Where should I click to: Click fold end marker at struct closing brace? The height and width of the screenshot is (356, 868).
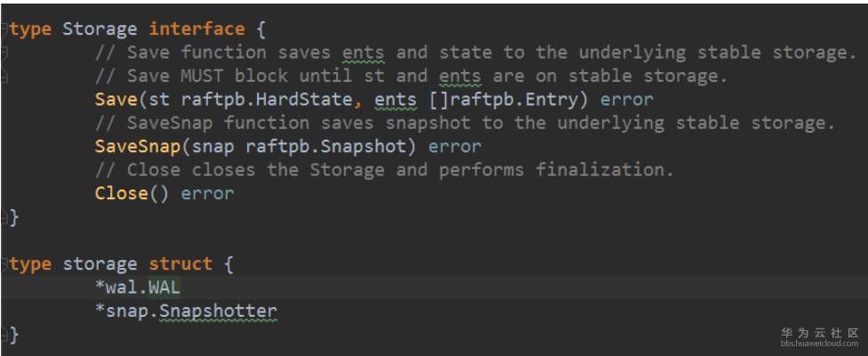click(x=4, y=335)
